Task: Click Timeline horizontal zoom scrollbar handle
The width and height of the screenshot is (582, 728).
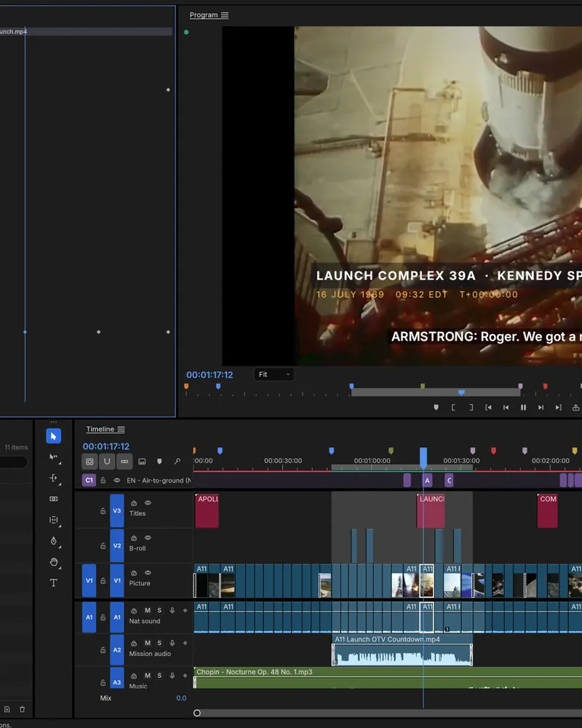Action: pyautogui.click(x=196, y=713)
